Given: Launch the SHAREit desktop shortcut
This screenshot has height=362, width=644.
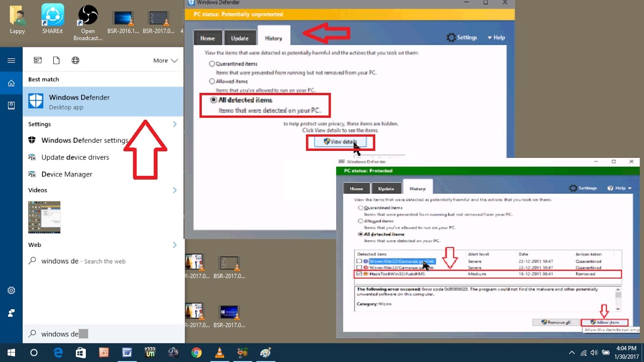Looking at the screenshot, I should coord(52,19).
